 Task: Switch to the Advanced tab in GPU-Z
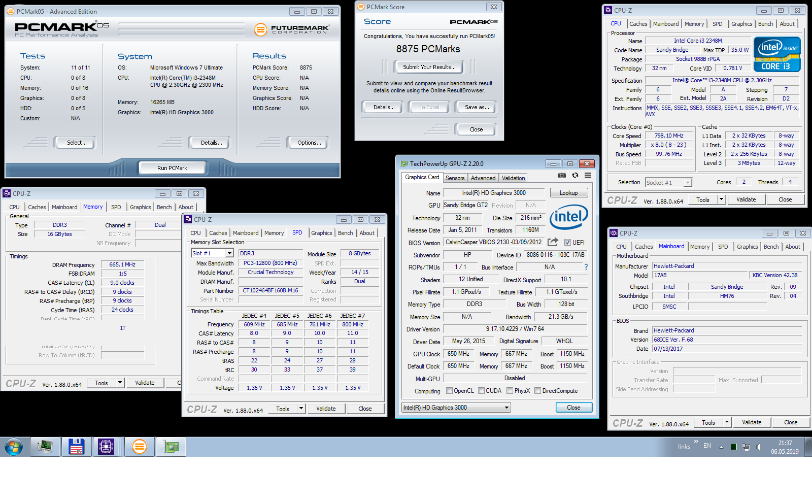[x=483, y=178]
